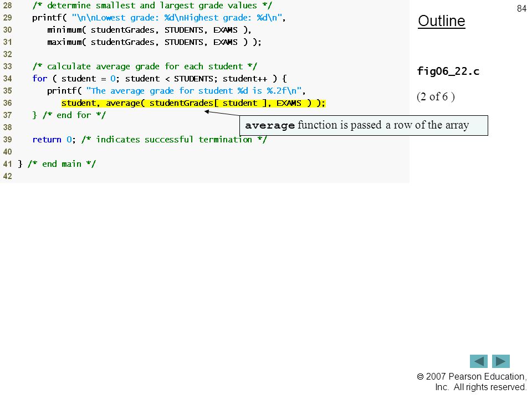The height and width of the screenshot is (399, 532).
Task: Click the for loop statement on line 34
Action: [160, 79]
